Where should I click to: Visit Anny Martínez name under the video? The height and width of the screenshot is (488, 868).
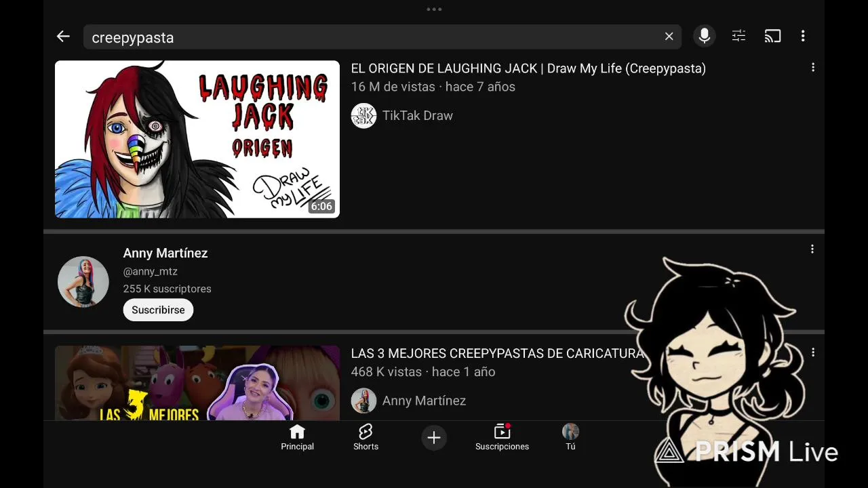424,401
